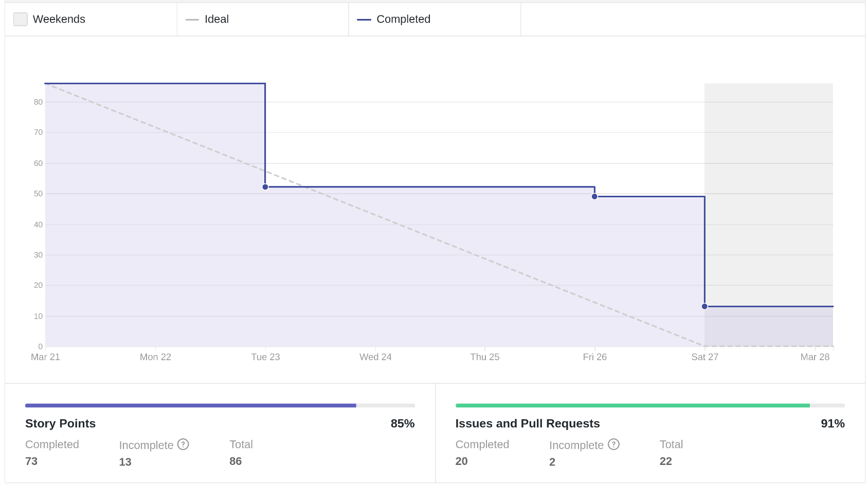Screen dimensions: 868x485
Task: Toggle the Ideal line legend
Action: 207,20
